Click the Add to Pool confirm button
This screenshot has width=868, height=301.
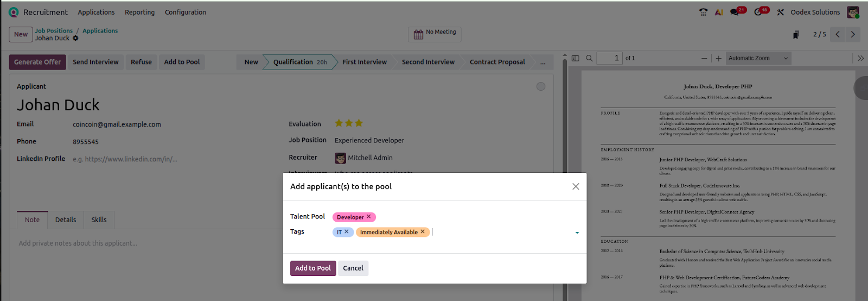312,268
